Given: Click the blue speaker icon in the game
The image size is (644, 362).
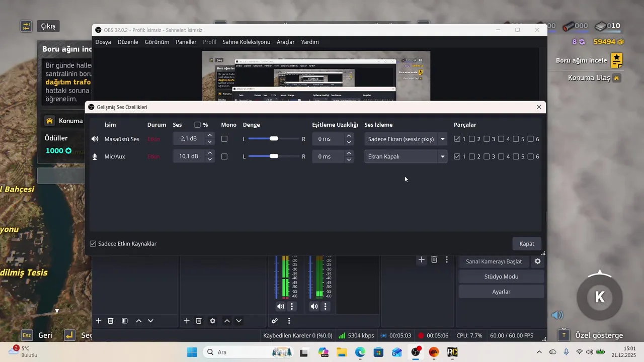Looking at the screenshot, I should click(557, 315).
